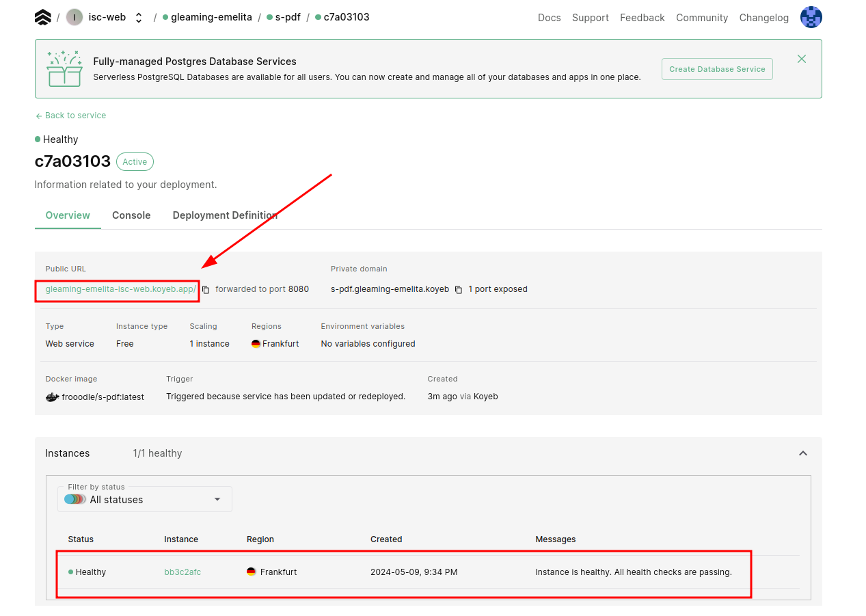
Task: Click the Frankfurt region in instance row
Action: tap(279, 572)
